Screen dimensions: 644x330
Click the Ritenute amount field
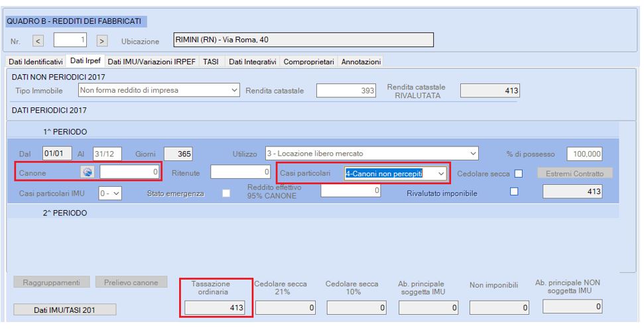240,172
